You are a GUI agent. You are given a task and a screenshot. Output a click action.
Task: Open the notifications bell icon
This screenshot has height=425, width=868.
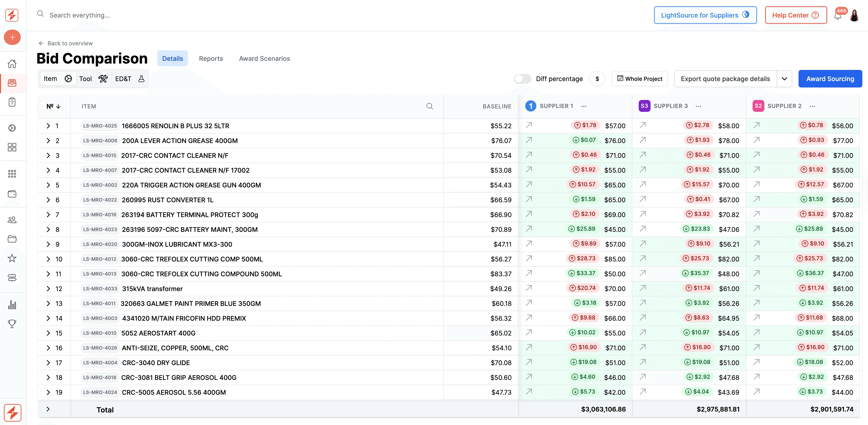click(x=838, y=15)
